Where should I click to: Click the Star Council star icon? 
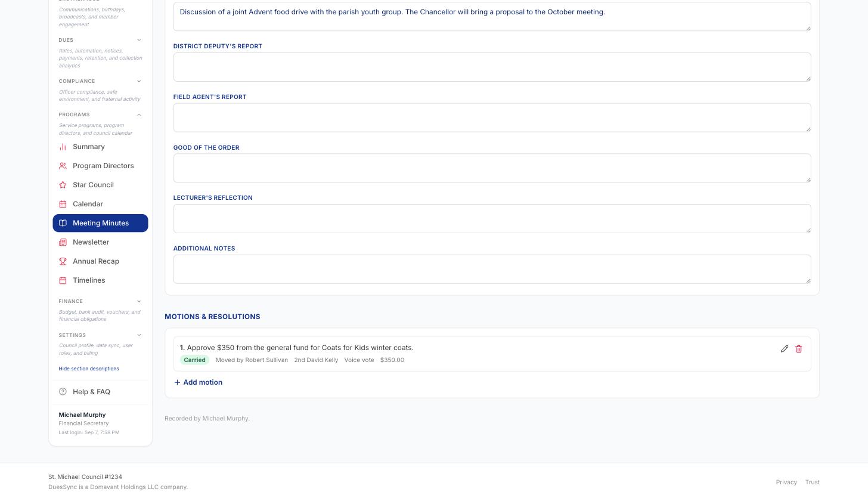pyautogui.click(x=63, y=185)
